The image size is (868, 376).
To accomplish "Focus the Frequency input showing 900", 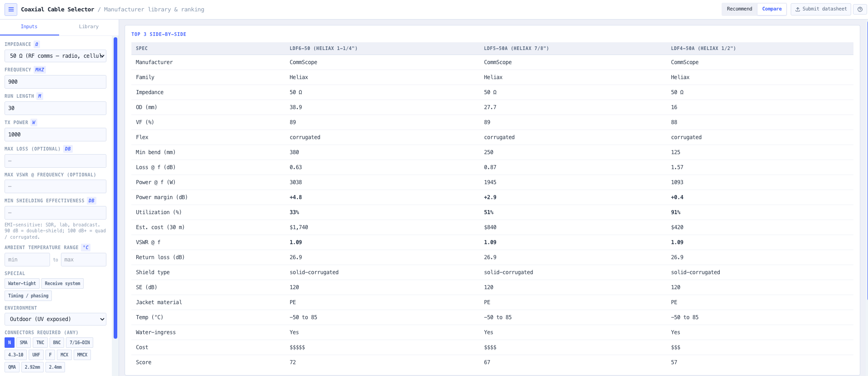I will (55, 82).
